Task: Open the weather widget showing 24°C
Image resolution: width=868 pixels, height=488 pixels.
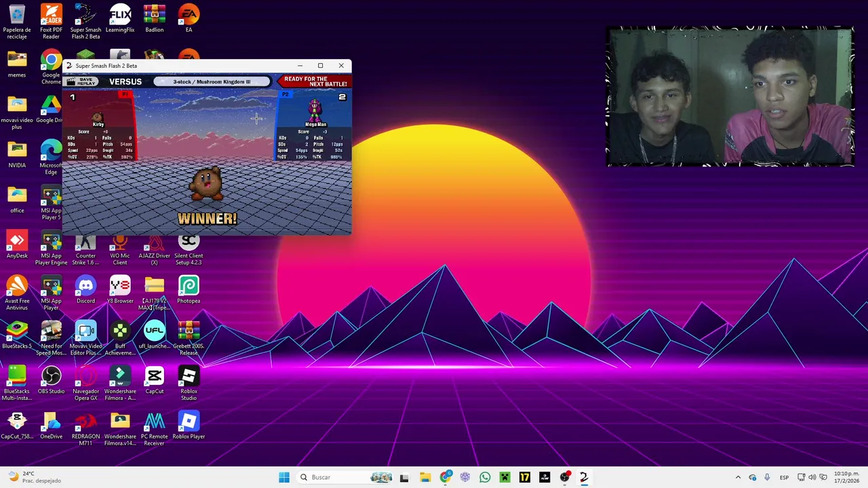Action: click(x=34, y=477)
